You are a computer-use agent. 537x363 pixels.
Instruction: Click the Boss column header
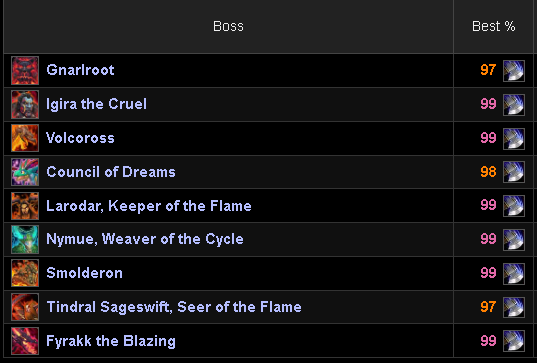(x=228, y=26)
